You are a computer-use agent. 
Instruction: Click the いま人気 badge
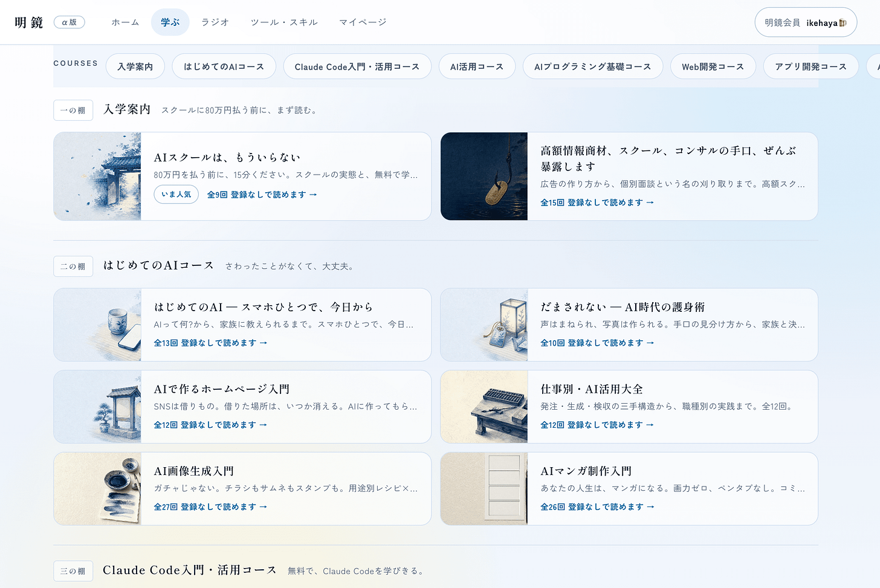176,195
